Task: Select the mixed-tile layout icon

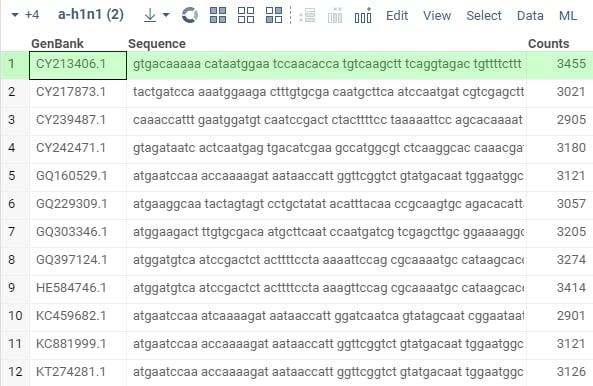Action: coord(274,15)
